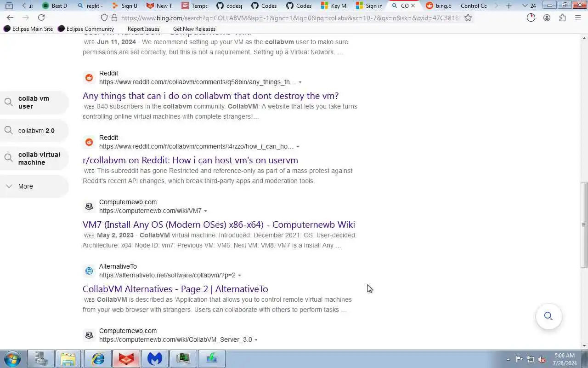The height and width of the screenshot is (368, 588).
Task: Expand More related searches
Action: point(34,186)
